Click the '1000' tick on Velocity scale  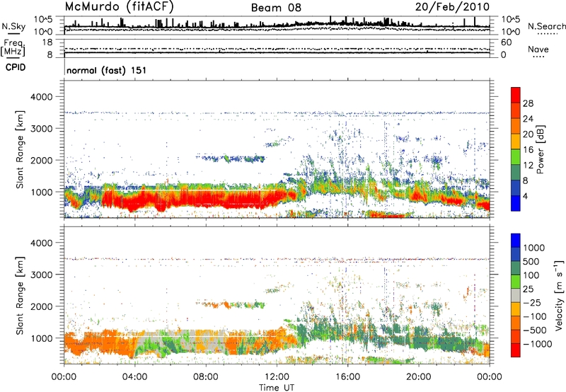point(533,248)
